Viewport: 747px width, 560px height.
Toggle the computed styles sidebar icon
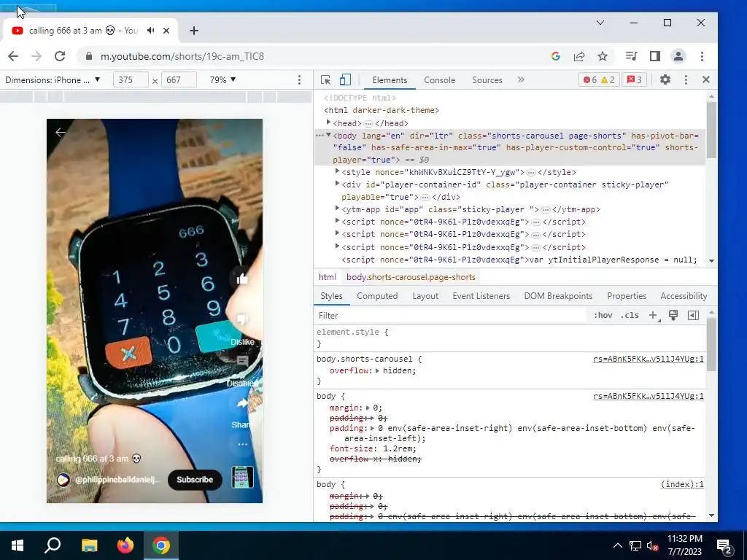coord(693,315)
